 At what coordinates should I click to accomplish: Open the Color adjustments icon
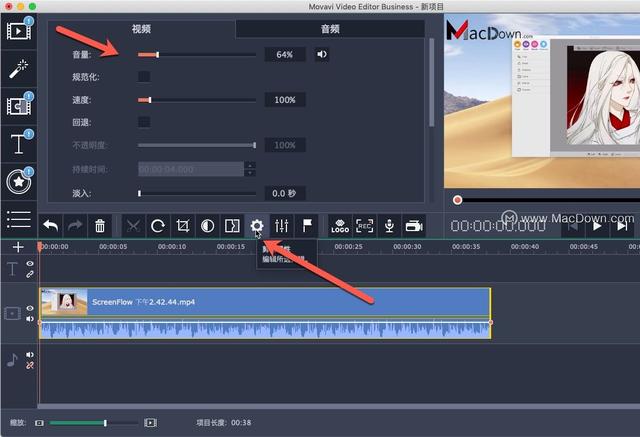(x=207, y=226)
